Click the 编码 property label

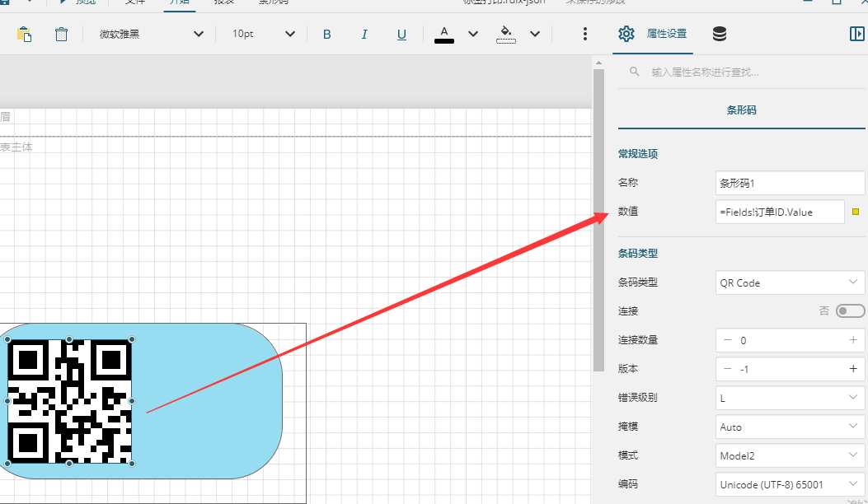coord(628,483)
